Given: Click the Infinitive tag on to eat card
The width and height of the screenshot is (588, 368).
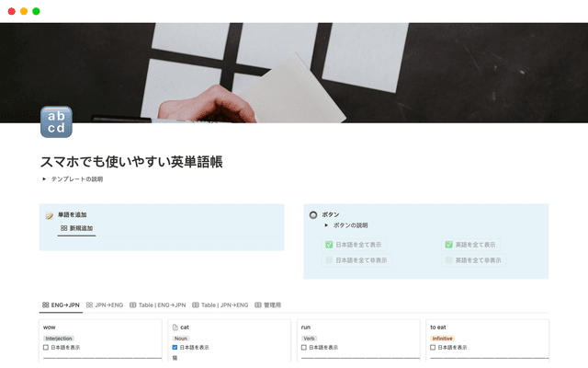Looking at the screenshot, I should click(443, 338).
